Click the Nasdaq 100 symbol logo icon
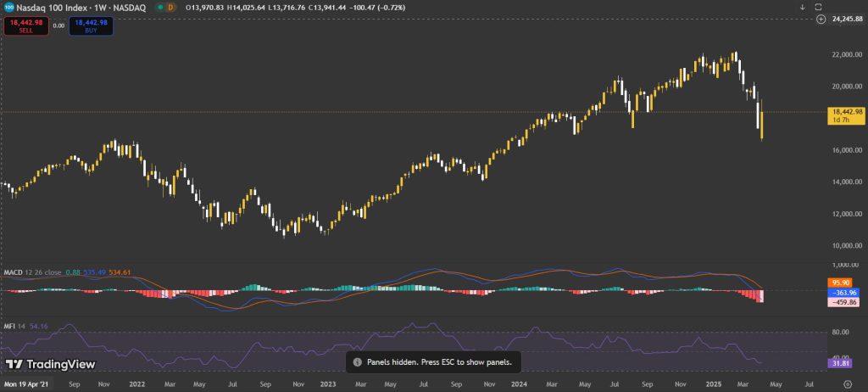868x392 pixels. point(9,8)
